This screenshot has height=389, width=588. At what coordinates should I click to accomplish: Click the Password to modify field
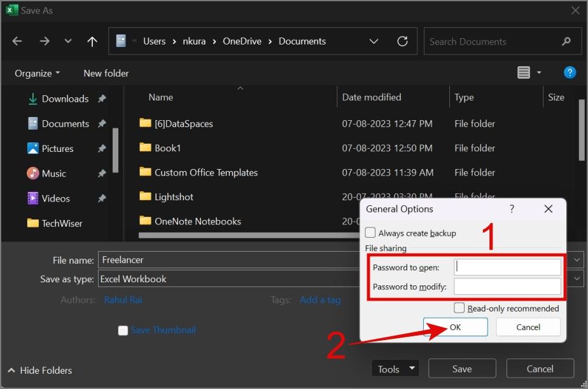[x=507, y=287]
